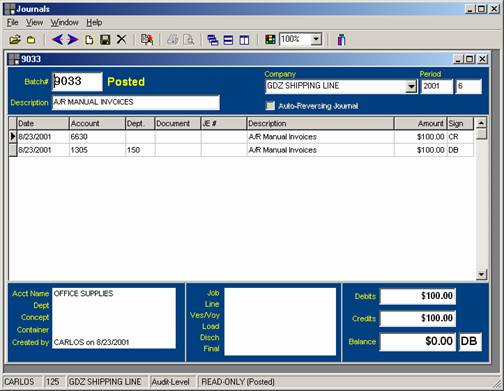Toggle the Auto-Reversing Journal checkbox
Screen dimensions: 504x391
(270, 106)
